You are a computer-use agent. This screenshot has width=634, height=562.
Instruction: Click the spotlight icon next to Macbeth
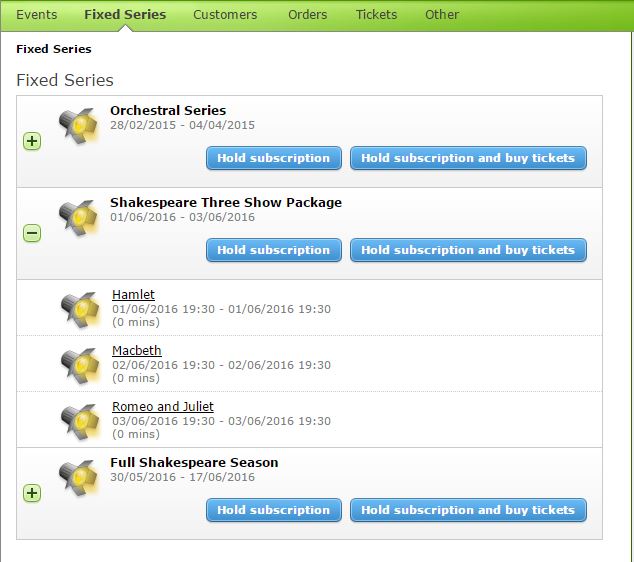point(80,365)
